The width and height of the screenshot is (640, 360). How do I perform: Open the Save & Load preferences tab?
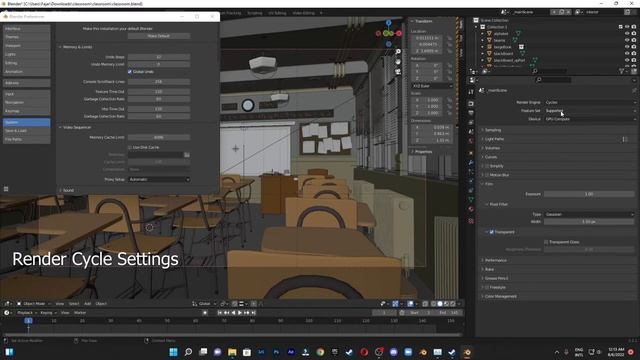click(x=27, y=131)
